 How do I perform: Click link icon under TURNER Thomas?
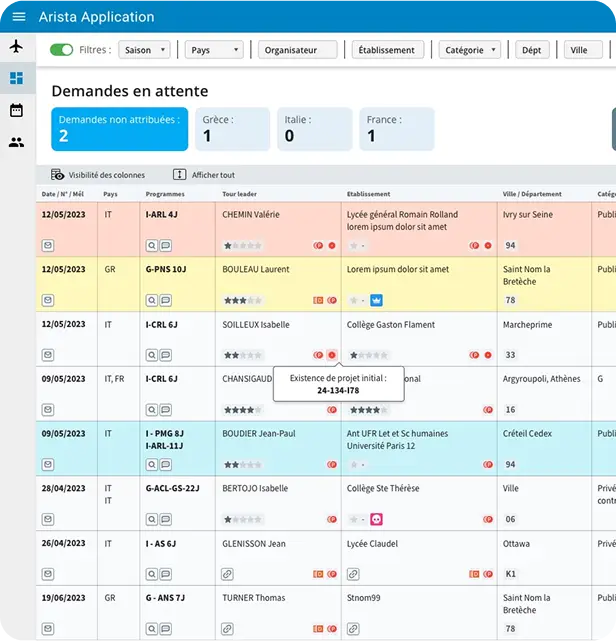tap(227, 629)
